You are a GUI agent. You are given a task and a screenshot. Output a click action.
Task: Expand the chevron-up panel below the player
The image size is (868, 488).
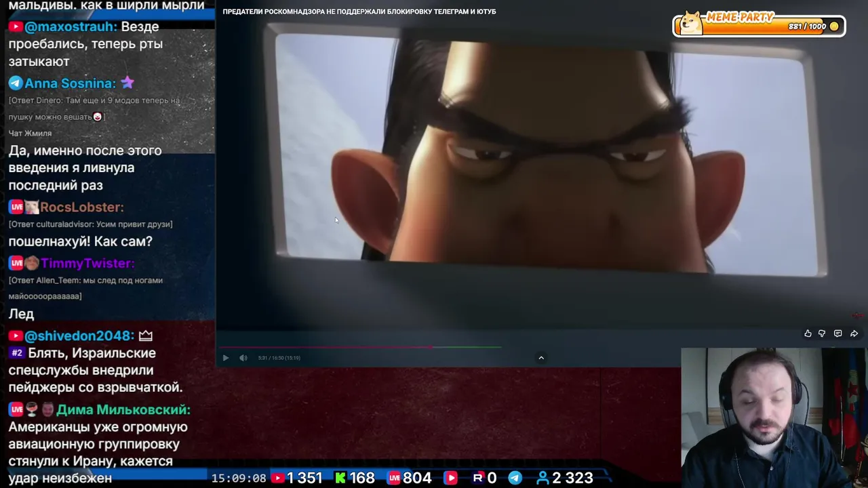coord(541,358)
